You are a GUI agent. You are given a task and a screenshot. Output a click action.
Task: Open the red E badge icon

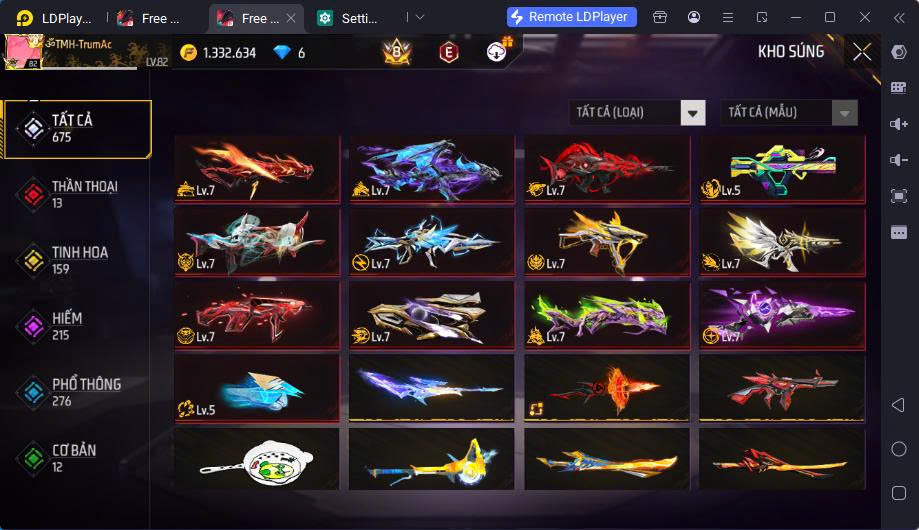coord(448,53)
